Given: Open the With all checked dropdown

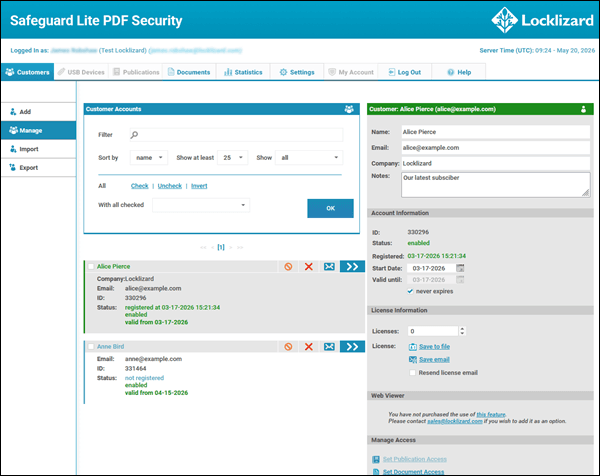Looking at the screenshot, I should point(201,205).
